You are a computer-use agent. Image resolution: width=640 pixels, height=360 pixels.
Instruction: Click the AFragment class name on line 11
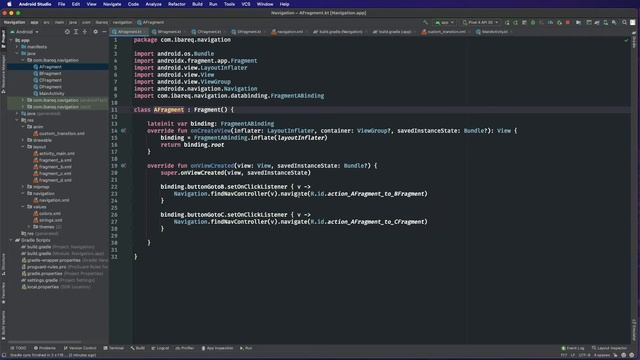(x=169, y=110)
